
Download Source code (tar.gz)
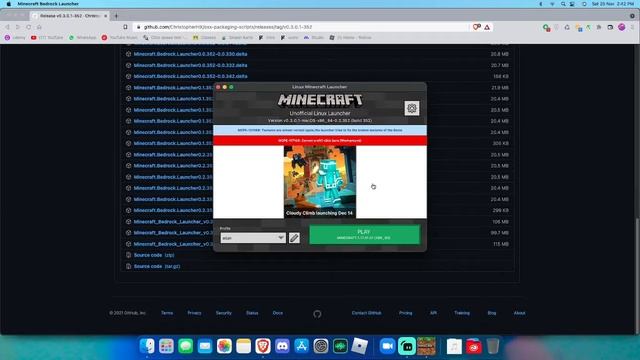(x=157, y=266)
